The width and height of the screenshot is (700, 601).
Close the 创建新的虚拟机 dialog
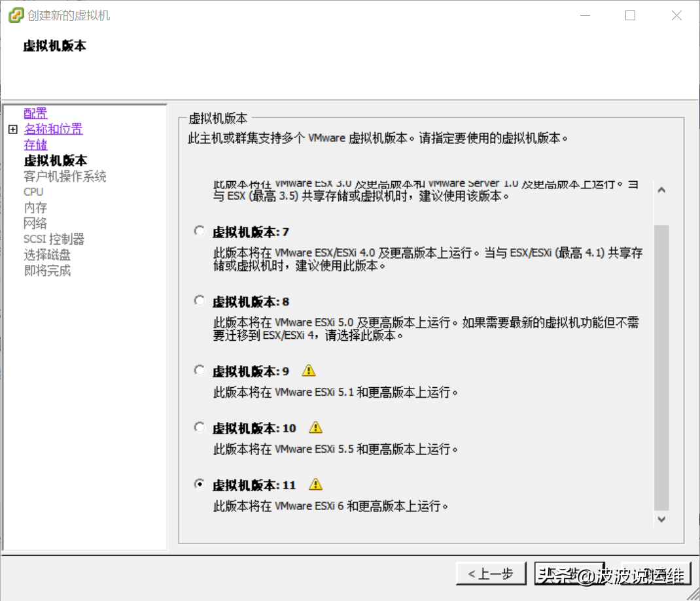(676, 16)
